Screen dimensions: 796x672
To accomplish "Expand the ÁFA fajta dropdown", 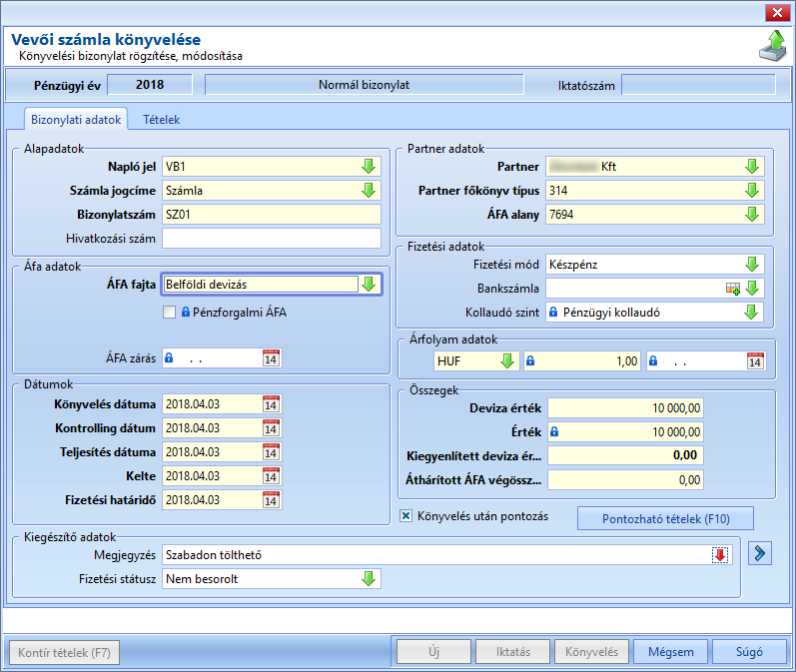I will click(x=370, y=285).
